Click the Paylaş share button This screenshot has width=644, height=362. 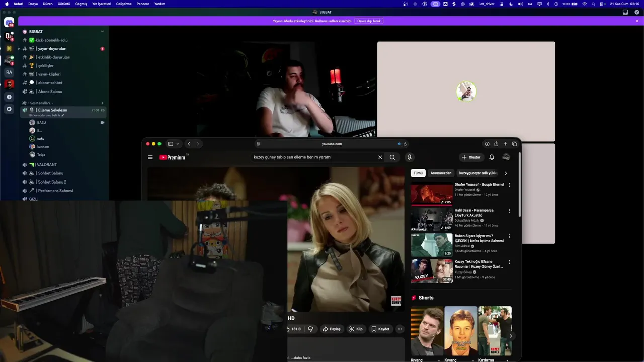[x=332, y=329]
